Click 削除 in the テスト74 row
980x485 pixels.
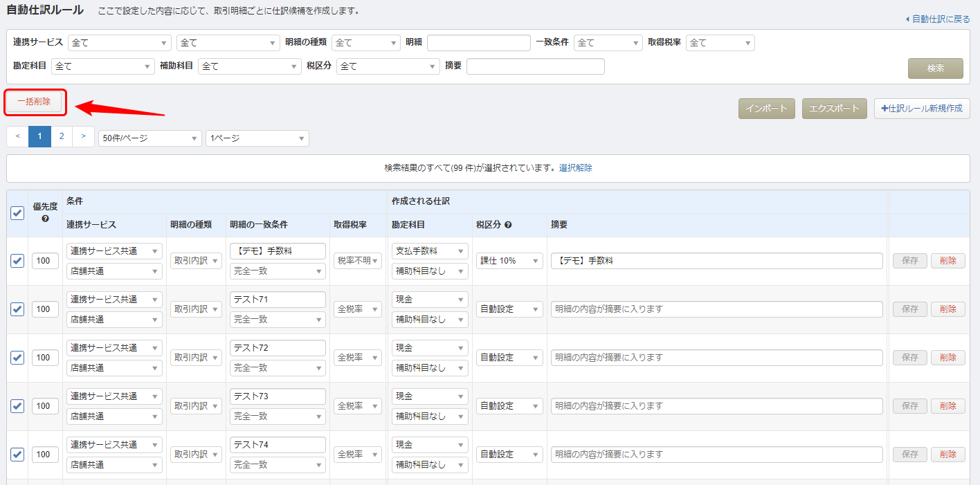click(x=948, y=455)
